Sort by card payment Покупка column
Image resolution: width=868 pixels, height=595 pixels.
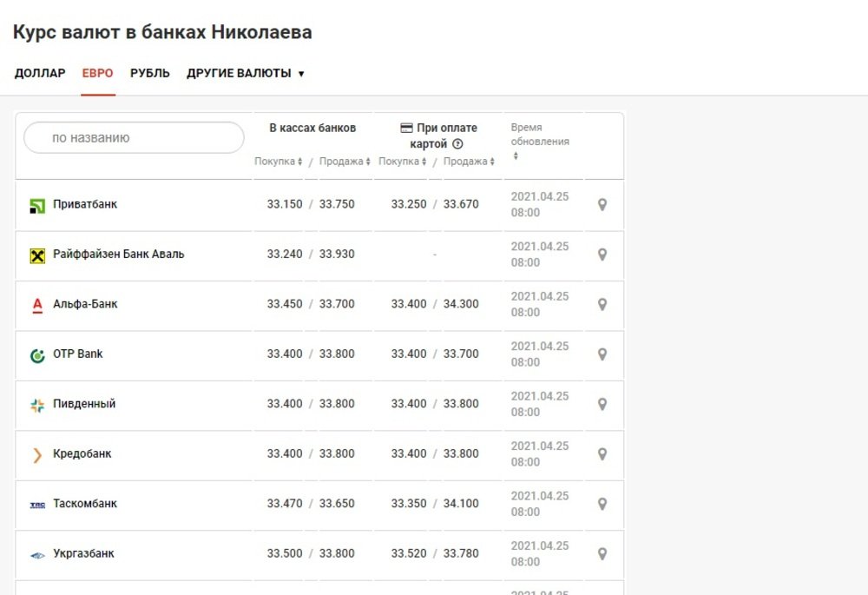pyautogui.click(x=402, y=162)
